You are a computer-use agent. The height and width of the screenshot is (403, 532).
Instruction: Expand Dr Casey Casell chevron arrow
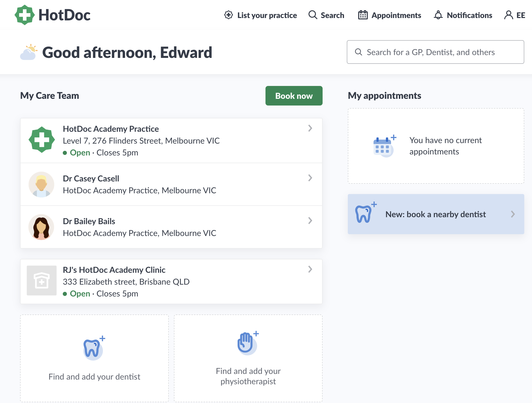pos(310,178)
